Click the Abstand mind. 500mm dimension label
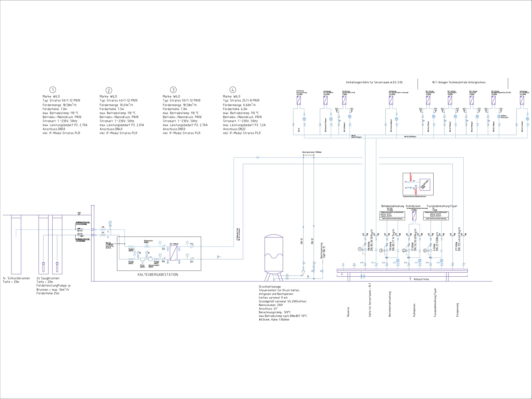This screenshot has height=399, width=532. tap(312, 152)
